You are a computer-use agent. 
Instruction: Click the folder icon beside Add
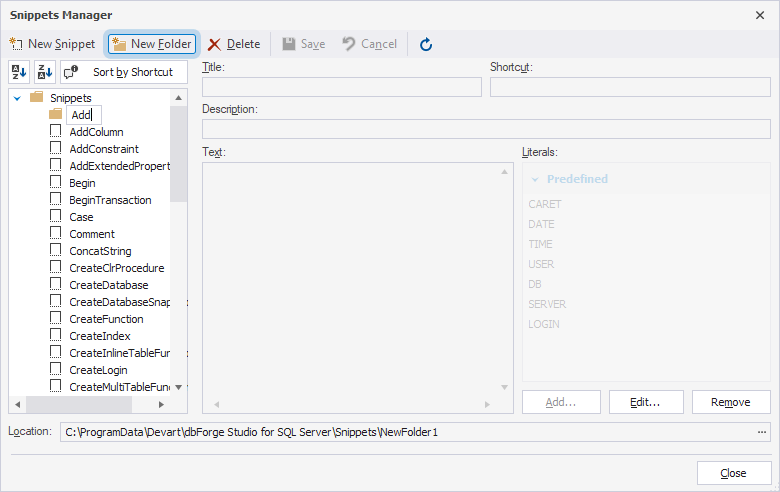pyautogui.click(x=55, y=114)
